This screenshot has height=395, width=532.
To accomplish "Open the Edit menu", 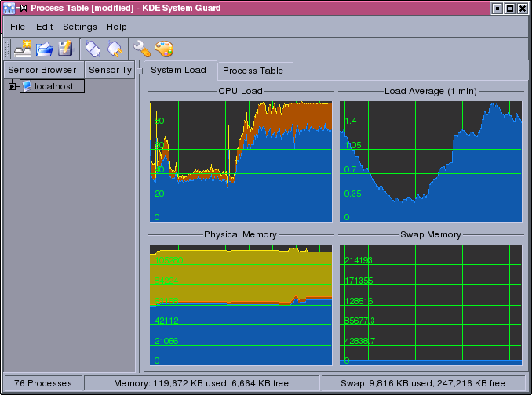I will (x=44, y=27).
